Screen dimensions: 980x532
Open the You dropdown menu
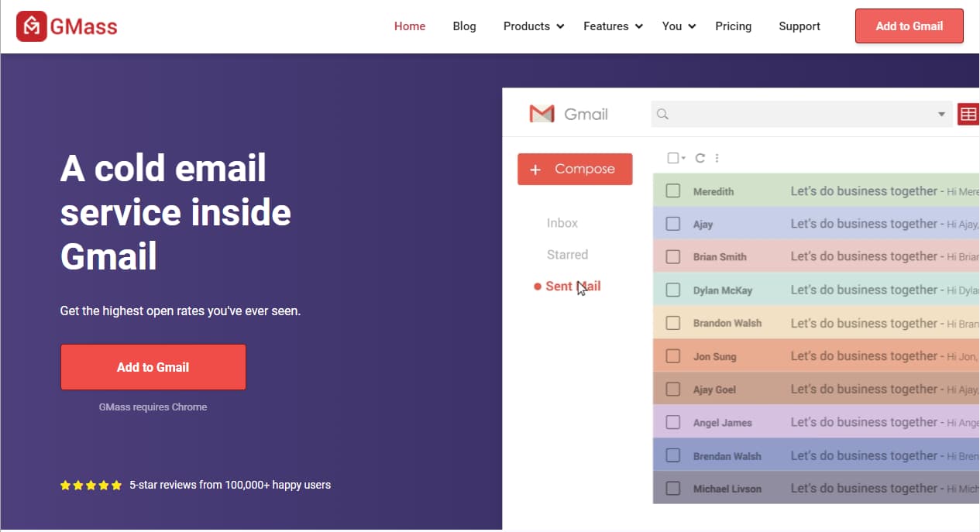[x=679, y=26]
